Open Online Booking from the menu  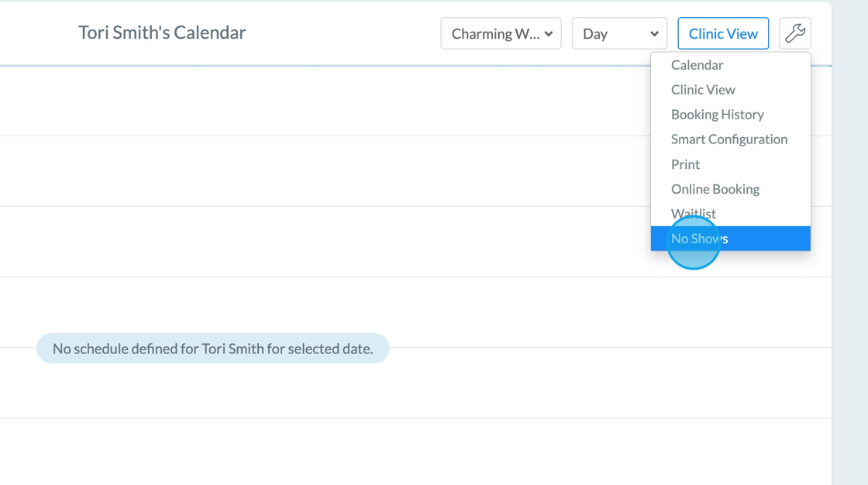pyautogui.click(x=715, y=189)
